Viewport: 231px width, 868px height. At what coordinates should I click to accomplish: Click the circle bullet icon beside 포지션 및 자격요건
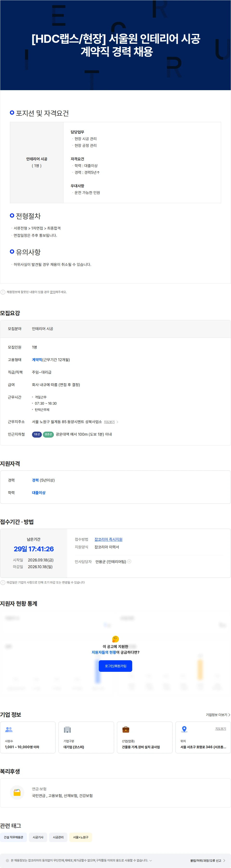point(12,112)
